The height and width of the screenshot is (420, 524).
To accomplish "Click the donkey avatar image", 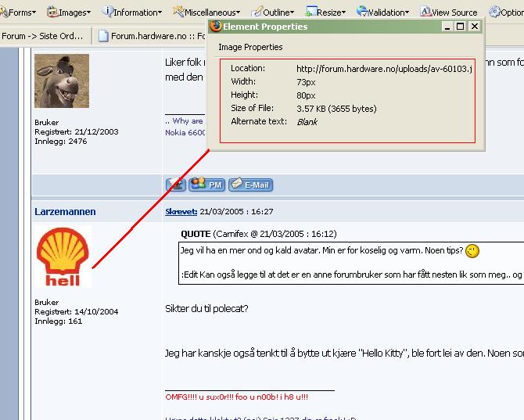I will [x=62, y=81].
